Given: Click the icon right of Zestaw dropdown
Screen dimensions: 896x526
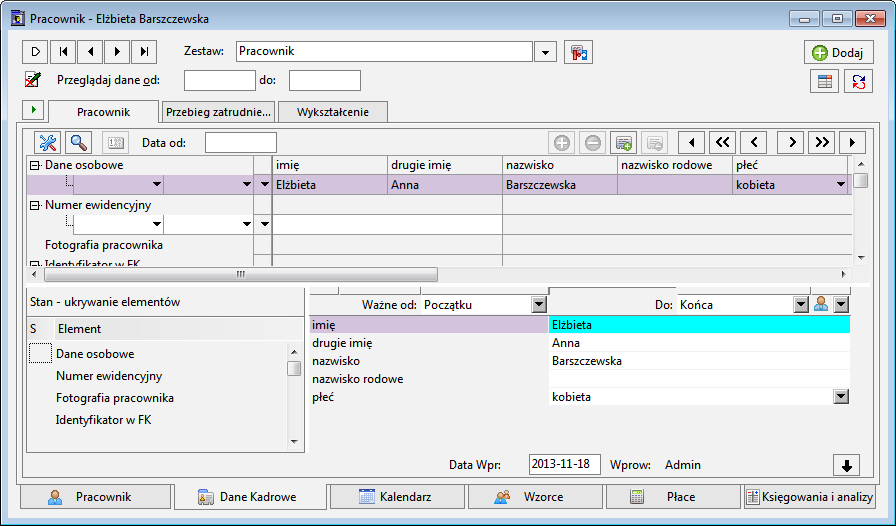Looking at the screenshot, I should [x=578, y=52].
